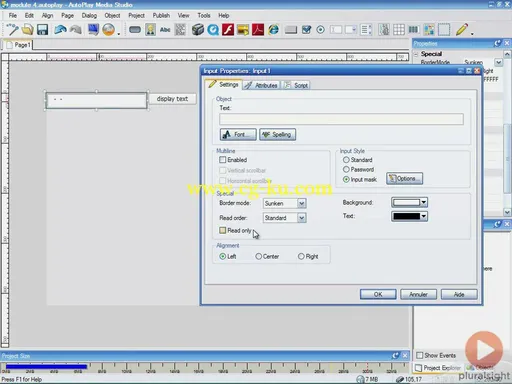
Task: Insert an Image object from toolbar
Action: point(150,30)
